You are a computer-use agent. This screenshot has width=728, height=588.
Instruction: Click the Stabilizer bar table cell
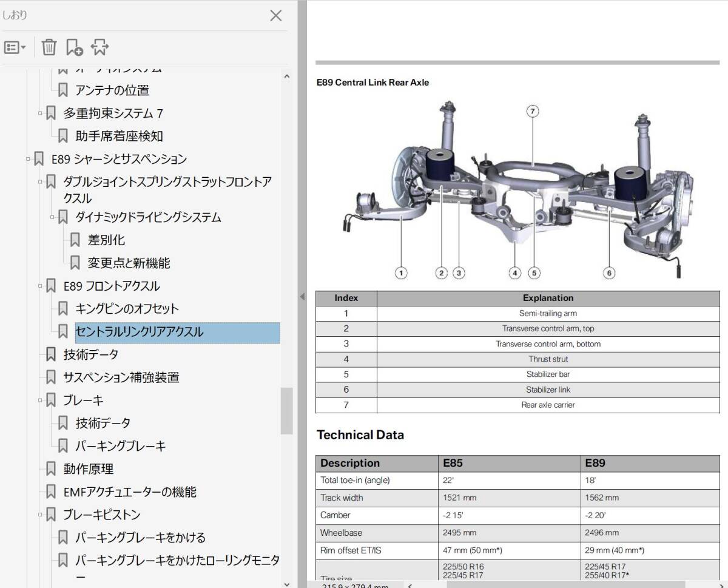[x=548, y=374]
